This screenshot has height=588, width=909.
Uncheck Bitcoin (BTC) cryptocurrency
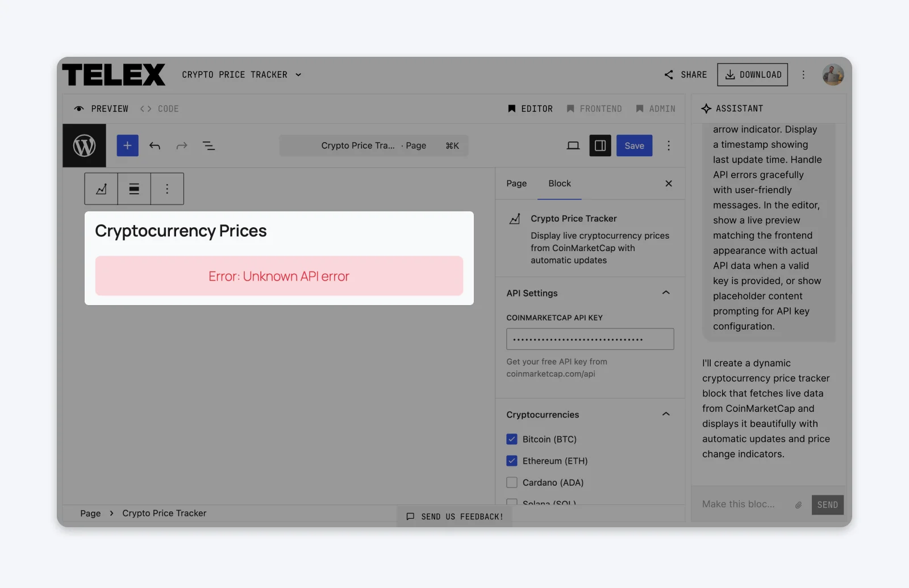point(512,439)
